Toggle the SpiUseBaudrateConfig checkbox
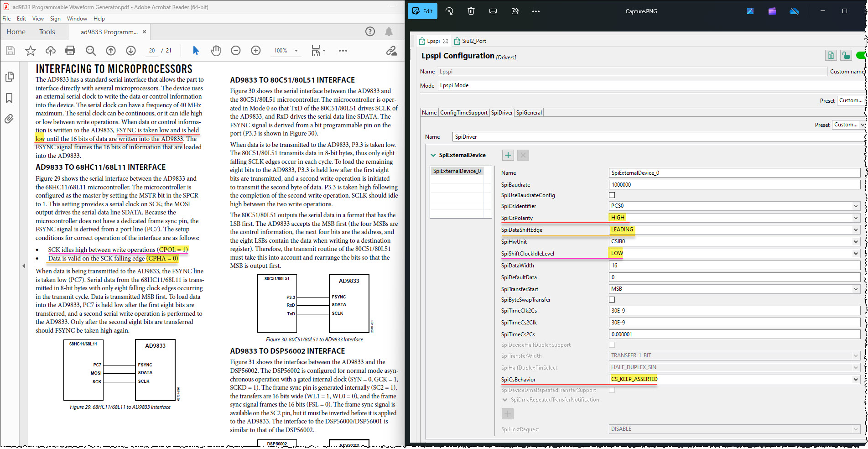 pyautogui.click(x=612, y=195)
